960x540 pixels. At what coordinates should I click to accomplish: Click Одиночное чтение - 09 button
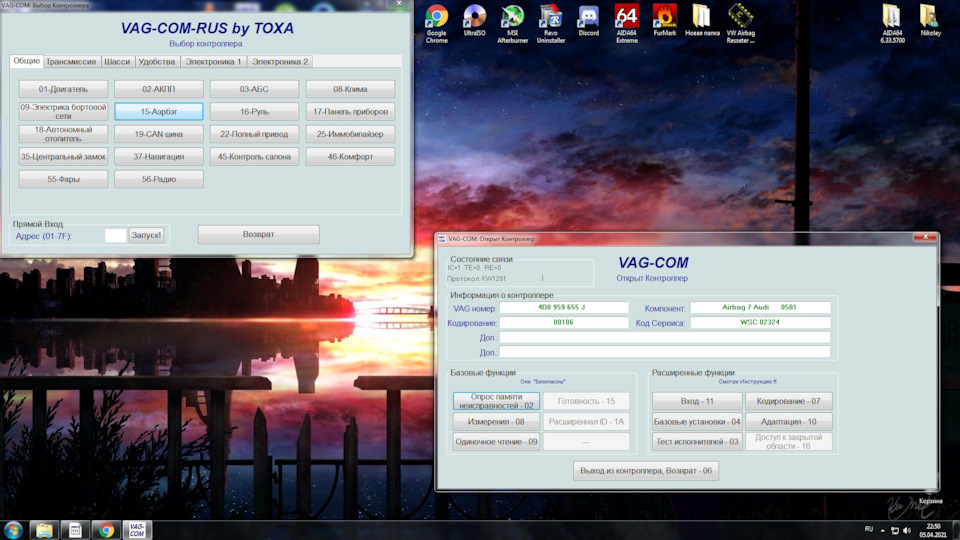click(x=496, y=441)
